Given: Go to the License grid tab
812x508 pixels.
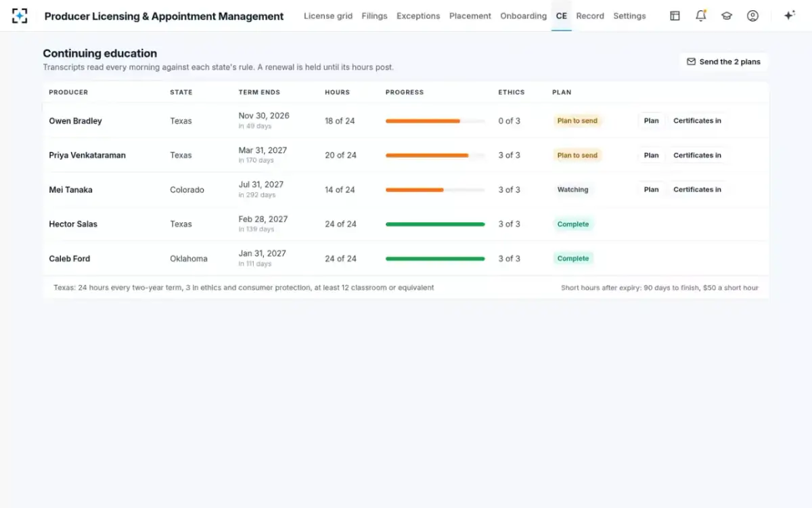Looking at the screenshot, I should 328,16.
